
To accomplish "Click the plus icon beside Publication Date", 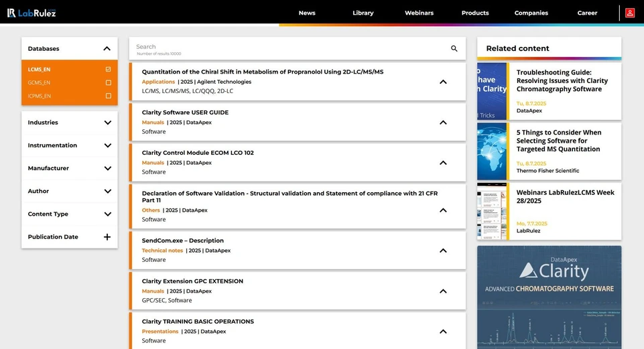I will [x=107, y=237].
